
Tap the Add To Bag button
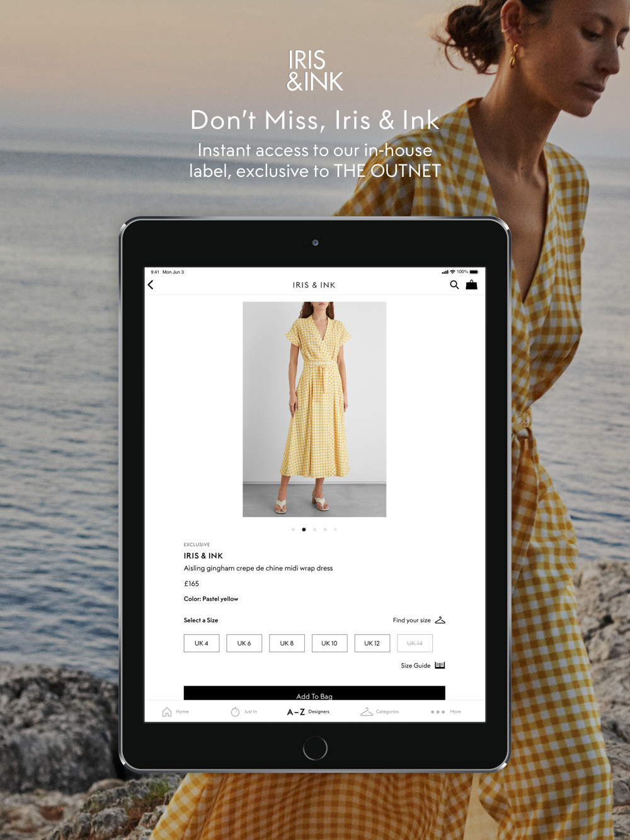(x=314, y=693)
